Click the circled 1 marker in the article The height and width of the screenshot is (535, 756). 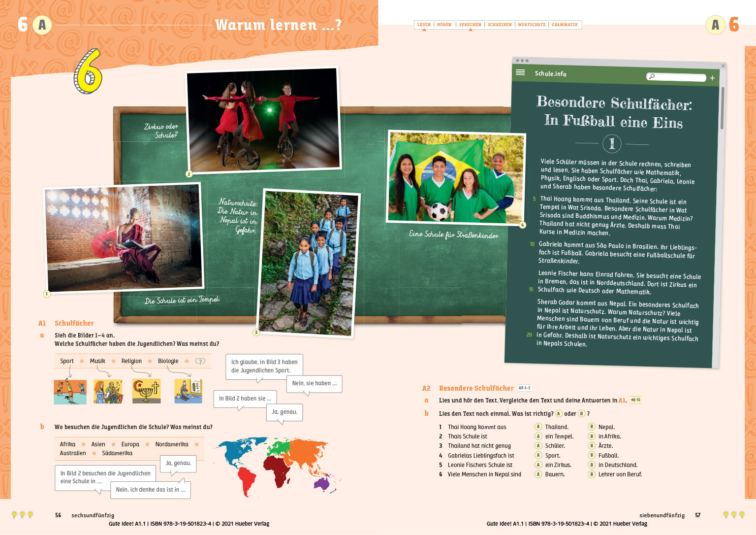click(x=612, y=143)
